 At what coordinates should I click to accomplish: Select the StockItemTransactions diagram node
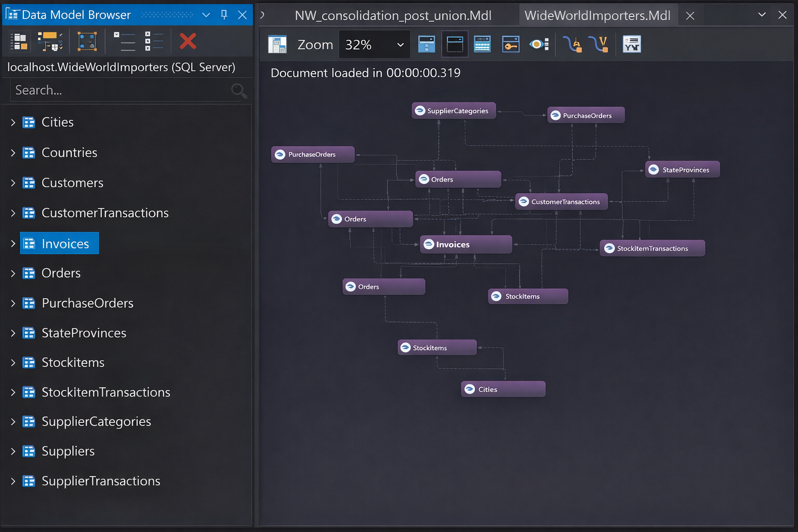[653, 248]
